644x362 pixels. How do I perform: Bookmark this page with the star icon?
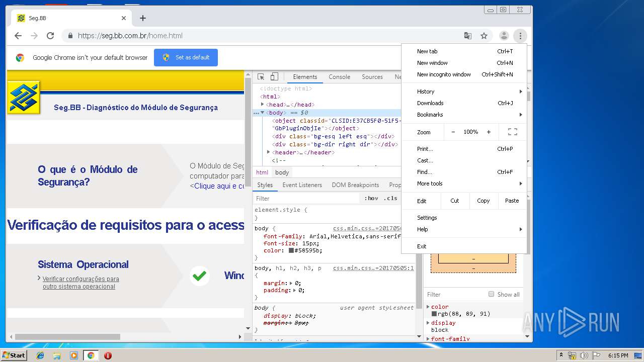click(484, 36)
